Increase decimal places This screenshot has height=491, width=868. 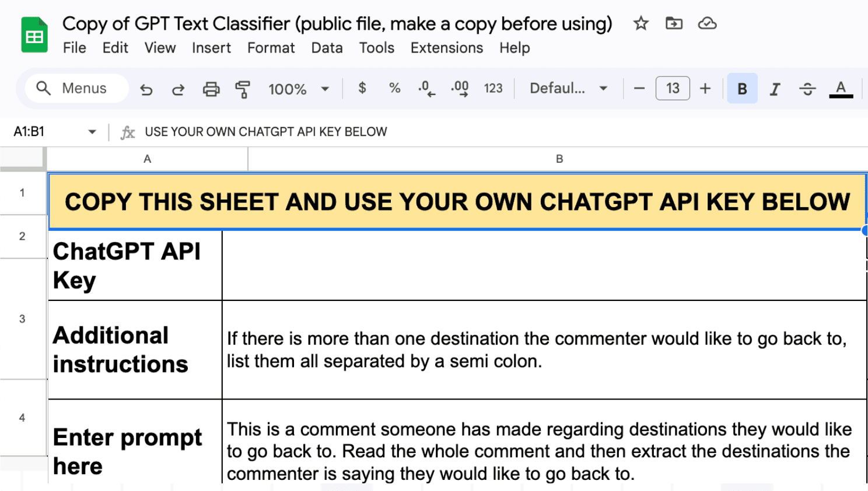460,89
